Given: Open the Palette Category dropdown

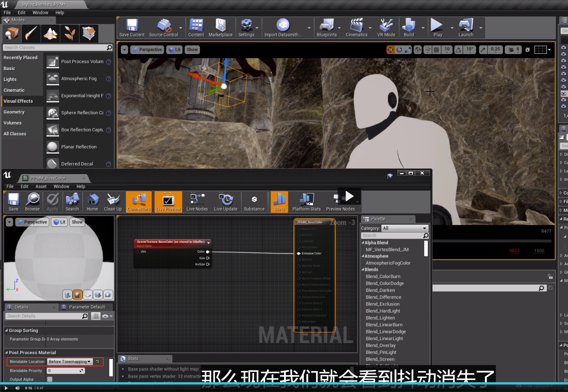Looking at the screenshot, I should pyautogui.click(x=404, y=228).
